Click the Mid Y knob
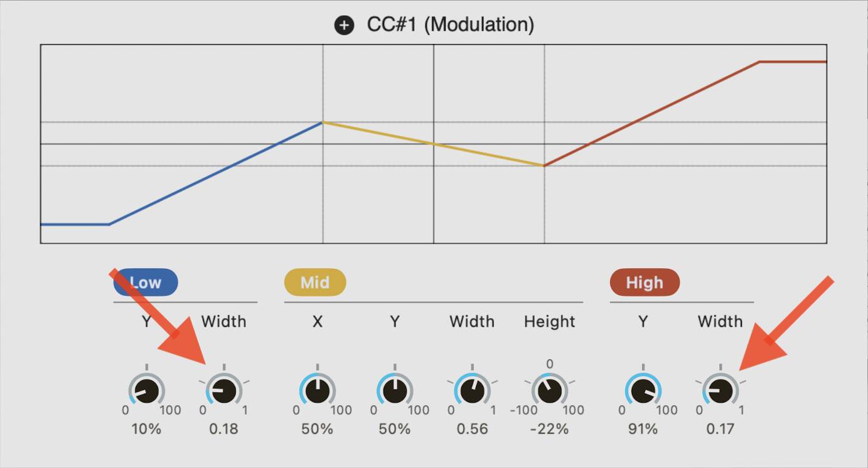868x468 pixels. click(395, 391)
